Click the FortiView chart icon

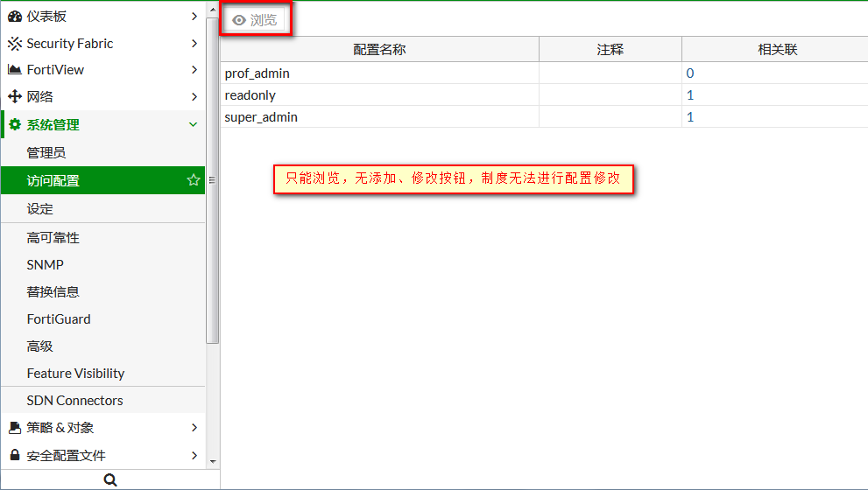point(14,70)
